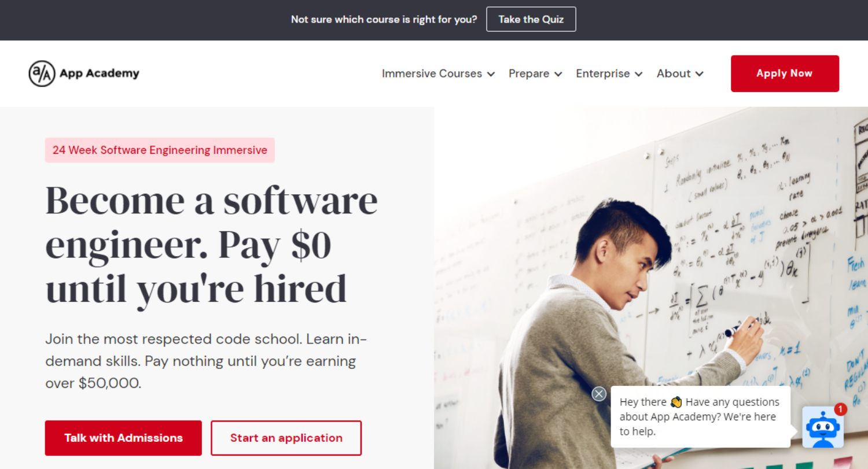The image size is (868, 469).
Task: Click the red notification badge on chatbot
Action: (x=840, y=409)
